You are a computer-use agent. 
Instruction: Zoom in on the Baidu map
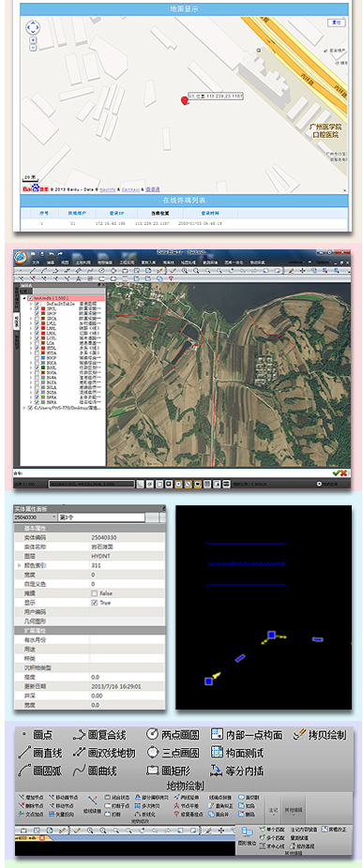click(x=33, y=40)
